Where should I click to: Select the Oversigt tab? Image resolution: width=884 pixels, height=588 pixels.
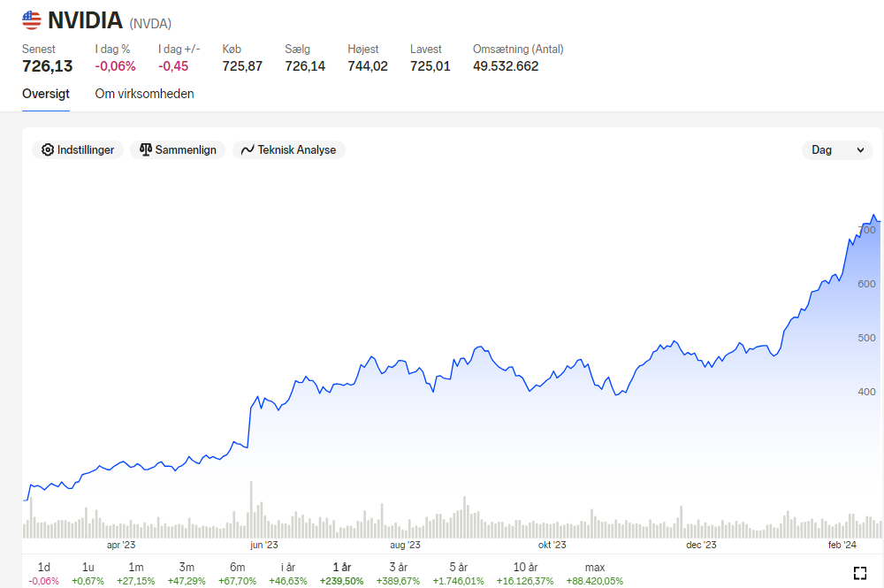[46, 94]
